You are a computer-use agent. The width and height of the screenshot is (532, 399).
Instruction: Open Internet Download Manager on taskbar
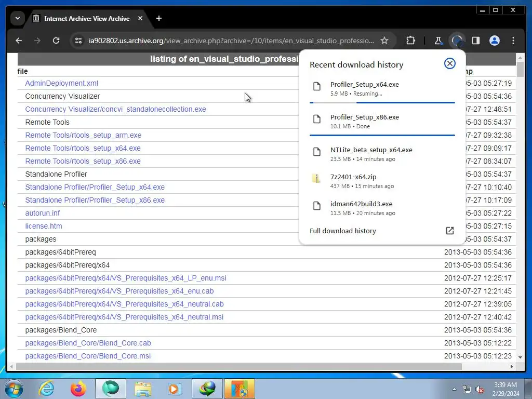pyautogui.click(x=207, y=389)
